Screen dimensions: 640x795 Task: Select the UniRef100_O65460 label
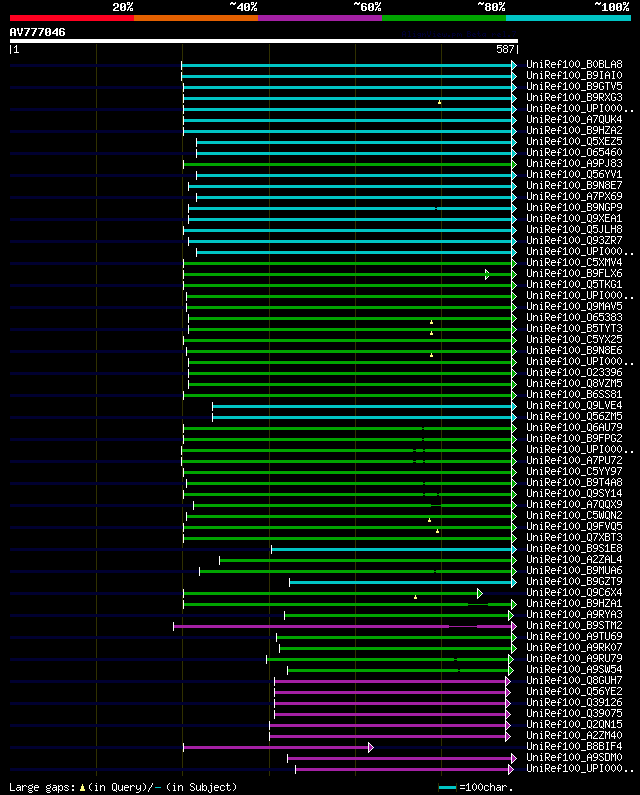coord(574,153)
